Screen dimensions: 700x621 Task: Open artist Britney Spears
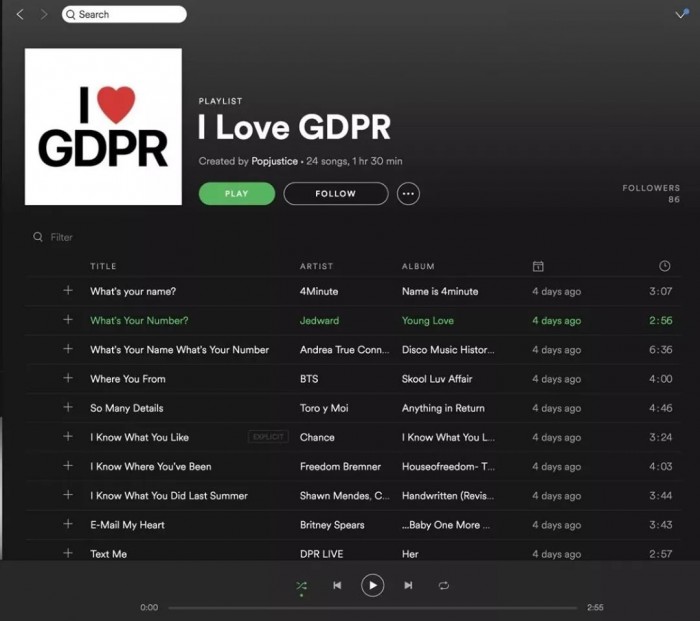click(332, 525)
